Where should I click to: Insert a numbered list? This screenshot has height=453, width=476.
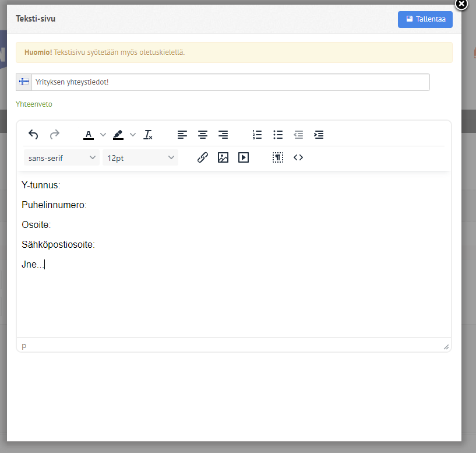(x=257, y=135)
